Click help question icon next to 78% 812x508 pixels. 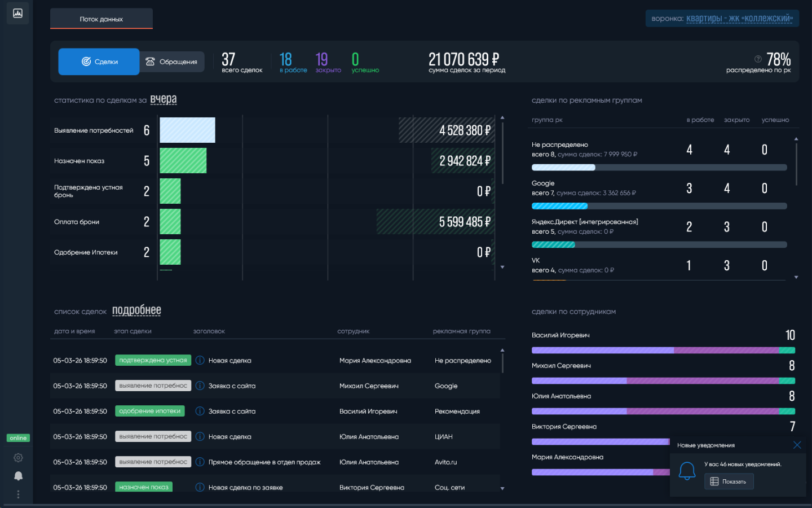click(758, 59)
